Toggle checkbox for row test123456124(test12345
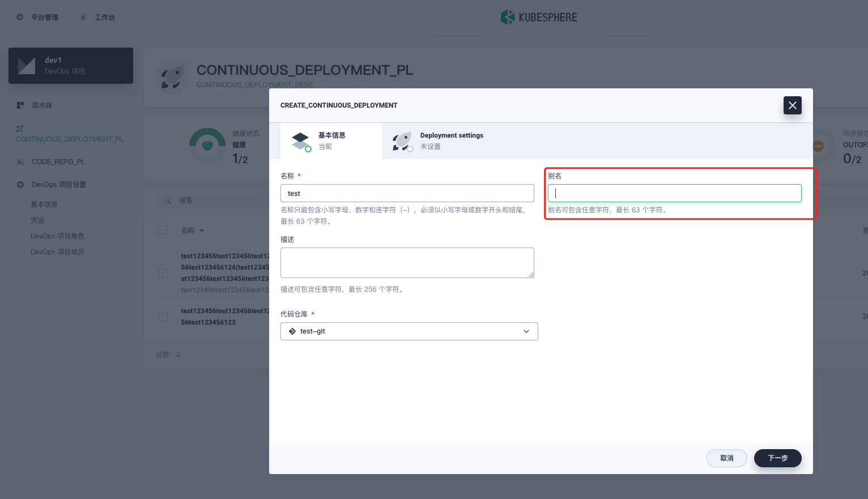This screenshot has width=868, height=499. point(163,273)
